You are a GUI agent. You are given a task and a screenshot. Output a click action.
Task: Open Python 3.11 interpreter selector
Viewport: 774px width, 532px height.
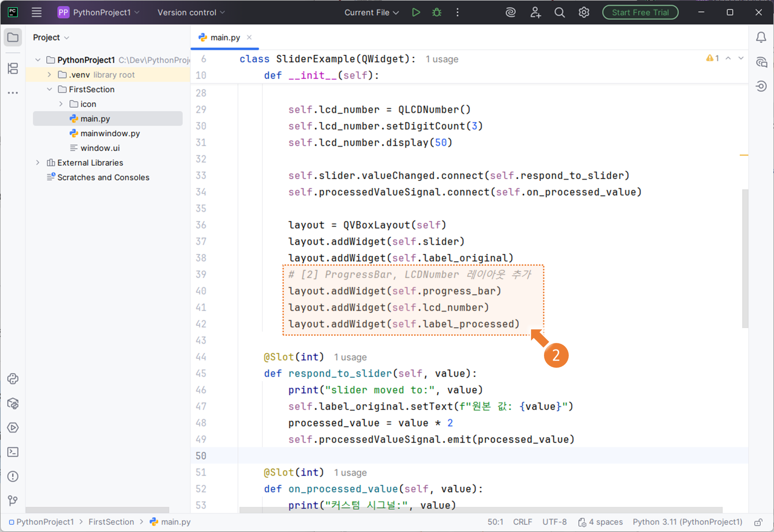click(x=687, y=522)
